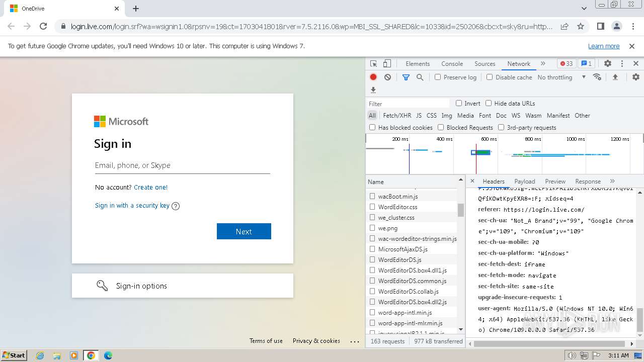Image resolution: width=644 pixels, height=362 pixels.
Task: Toggle Chrome side panel icon
Action: coord(601,26)
